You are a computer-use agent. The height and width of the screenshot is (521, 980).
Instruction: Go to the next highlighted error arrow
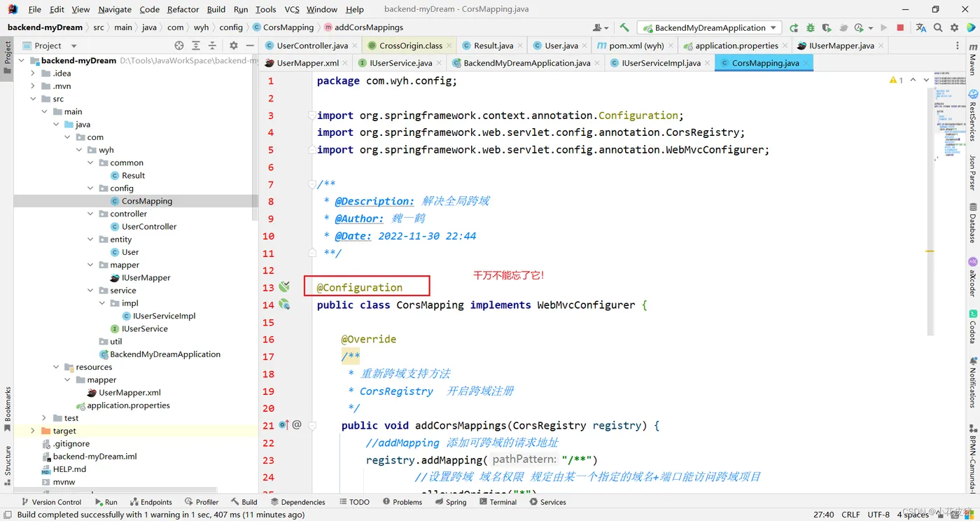coord(926,81)
